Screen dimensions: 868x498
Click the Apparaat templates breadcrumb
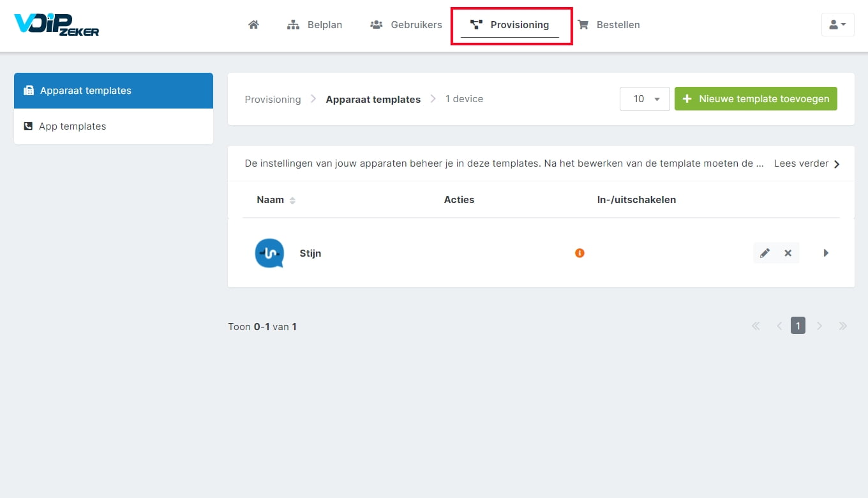pyautogui.click(x=373, y=99)
